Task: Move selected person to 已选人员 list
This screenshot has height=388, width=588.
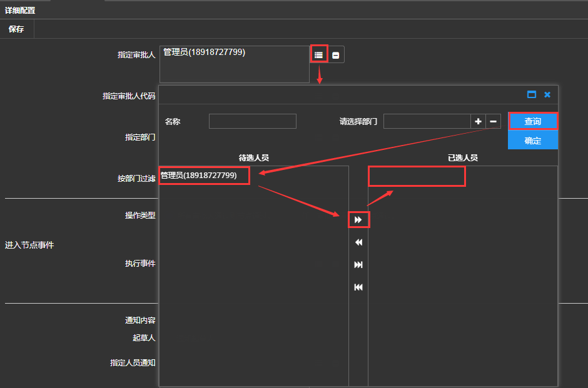Action: (358, 220)
